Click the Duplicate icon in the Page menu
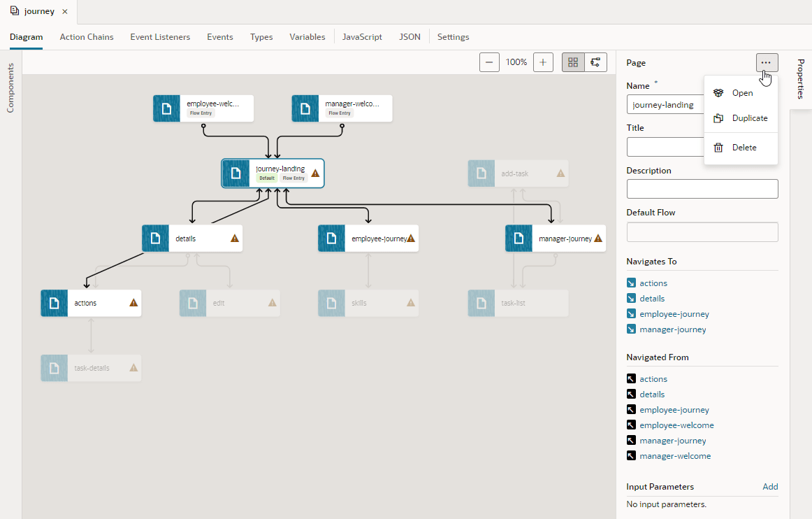Screen dimensions: 812x519 tap(718, 118)
